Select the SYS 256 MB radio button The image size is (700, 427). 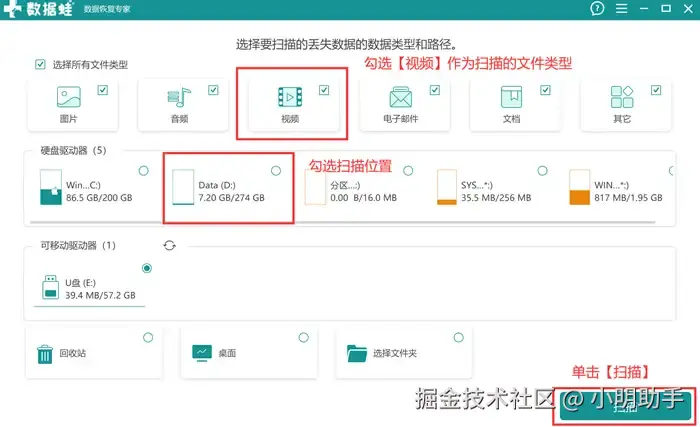click(542, 171)
